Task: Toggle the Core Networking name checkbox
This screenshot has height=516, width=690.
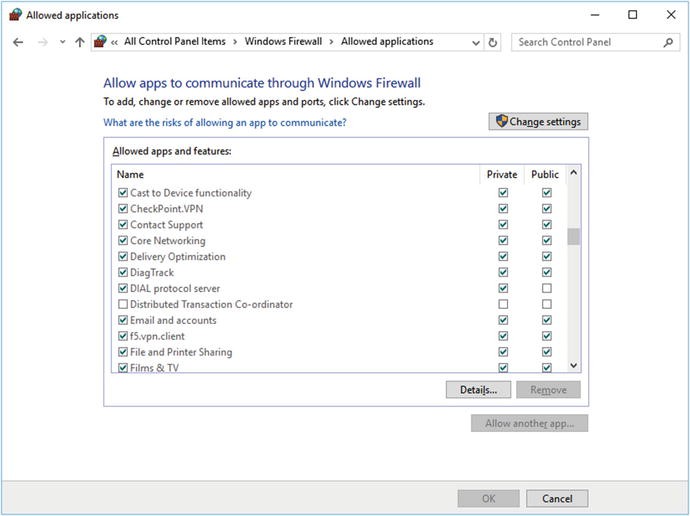Action: click(123, 241)
